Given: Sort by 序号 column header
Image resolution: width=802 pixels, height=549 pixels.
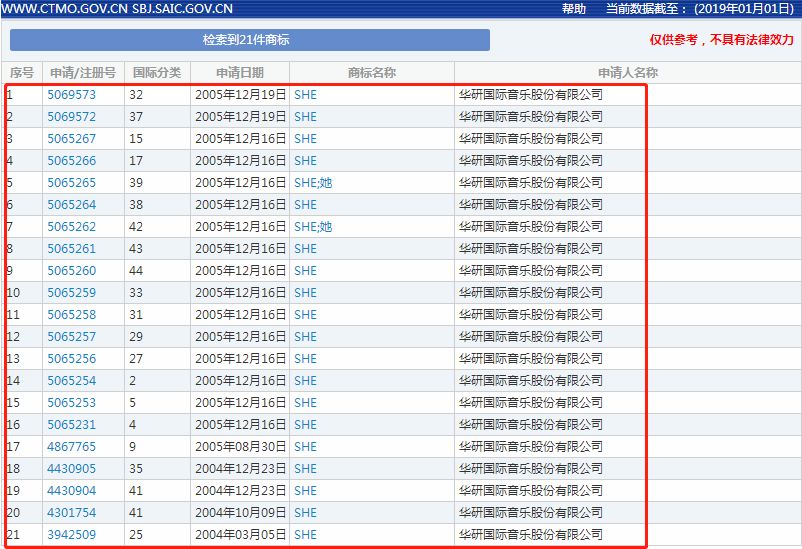Looking at the screenshot, I should point(22,73).
